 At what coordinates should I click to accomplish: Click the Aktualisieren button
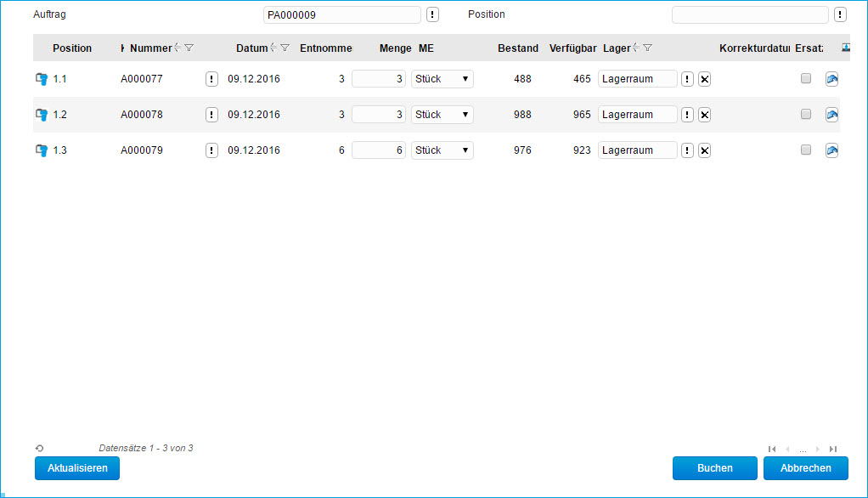pos(77,468)
